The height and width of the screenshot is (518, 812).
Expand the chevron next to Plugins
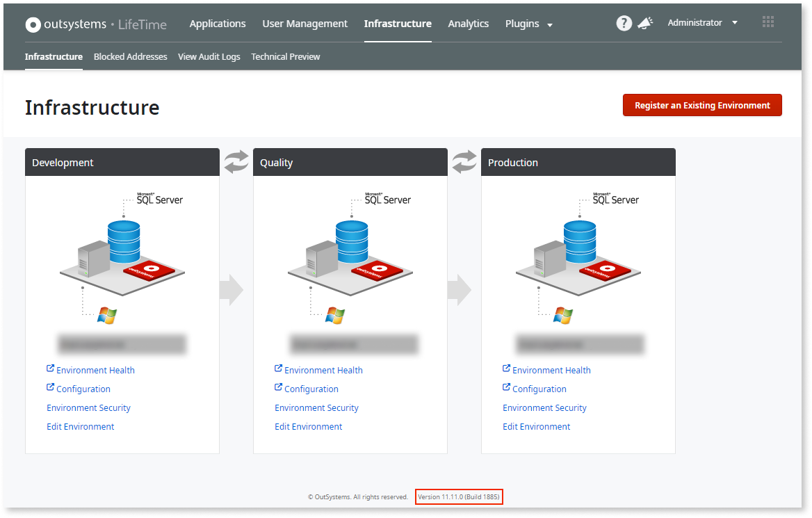coord(549,24)
